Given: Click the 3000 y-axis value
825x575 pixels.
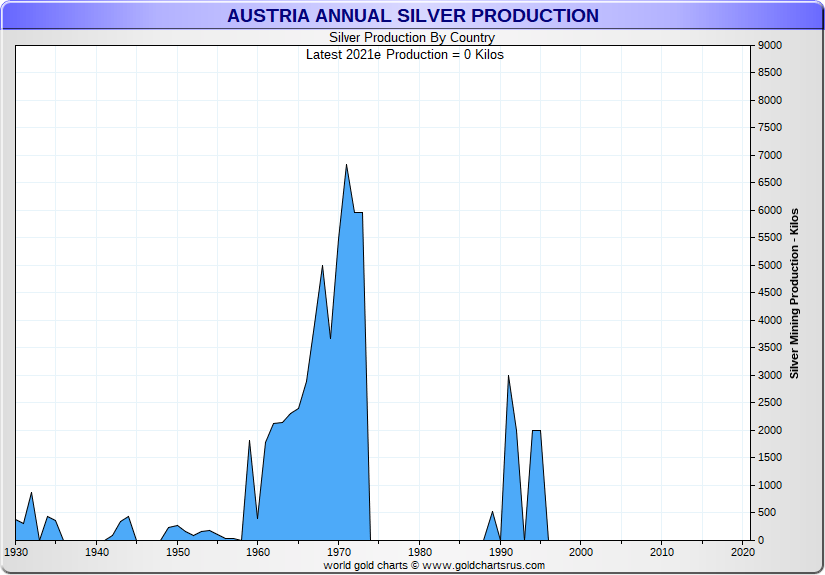Looking at the screenshot, I should [770, 376].
